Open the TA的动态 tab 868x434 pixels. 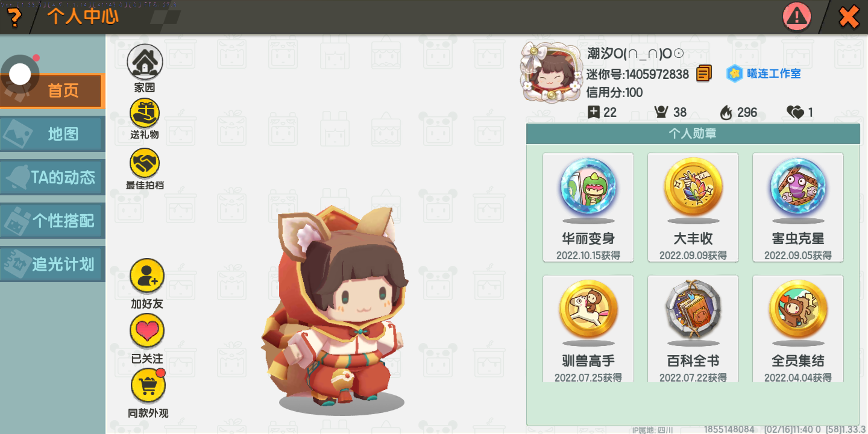point(52,177)
